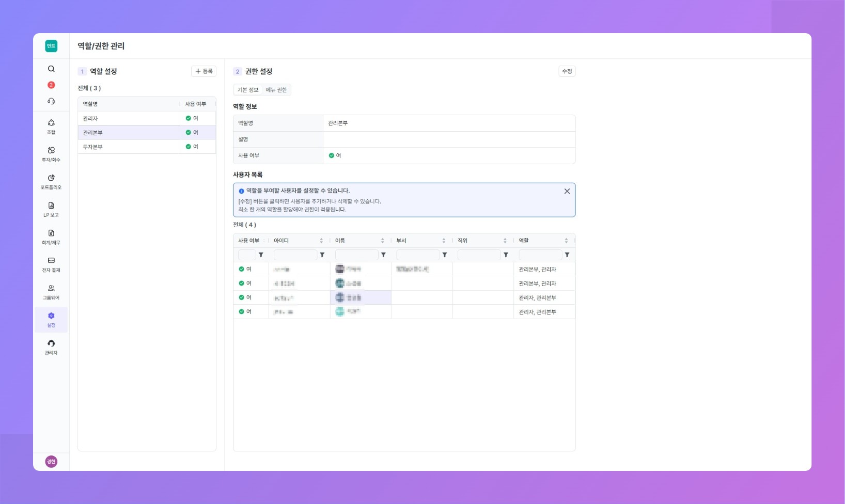Viewport: 845px width, 504px height.
Task: Open the 관리자 sidebar section
Action: 51,348
